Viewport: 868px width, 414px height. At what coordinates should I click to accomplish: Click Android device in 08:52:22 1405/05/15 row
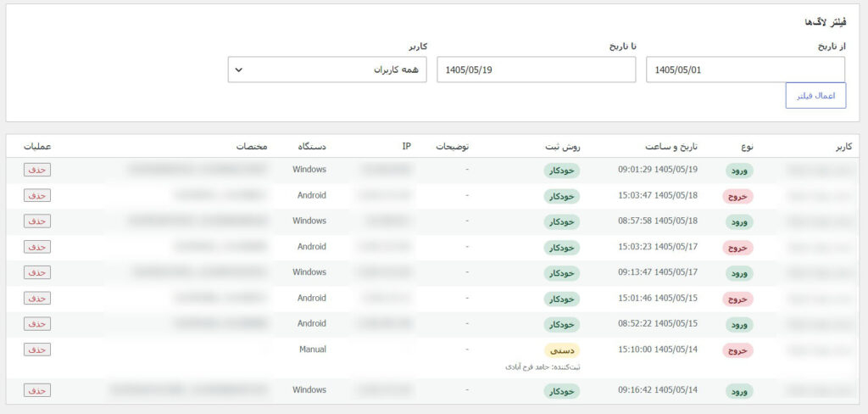312,323
